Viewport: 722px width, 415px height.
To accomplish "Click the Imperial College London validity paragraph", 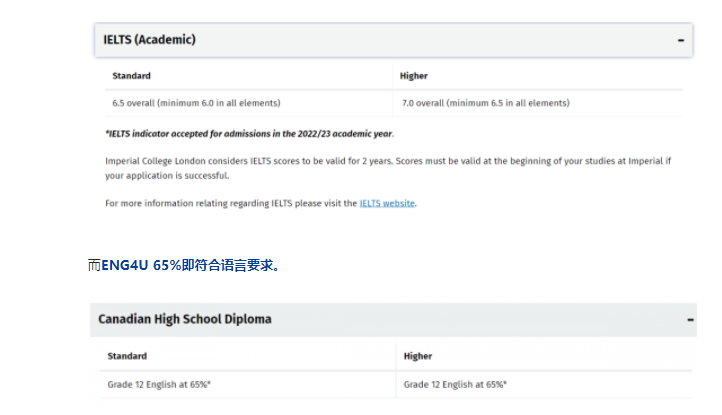I will point(388,168).
